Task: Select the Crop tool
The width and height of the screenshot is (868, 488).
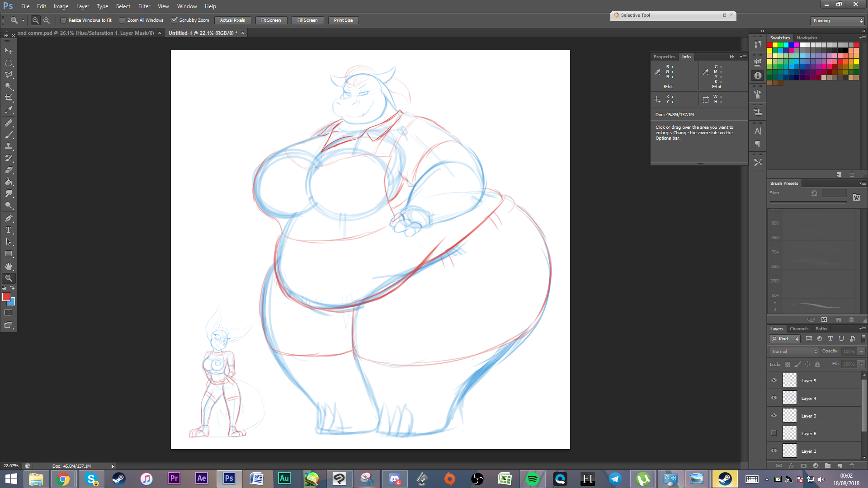Action: (x=9, y=98)
